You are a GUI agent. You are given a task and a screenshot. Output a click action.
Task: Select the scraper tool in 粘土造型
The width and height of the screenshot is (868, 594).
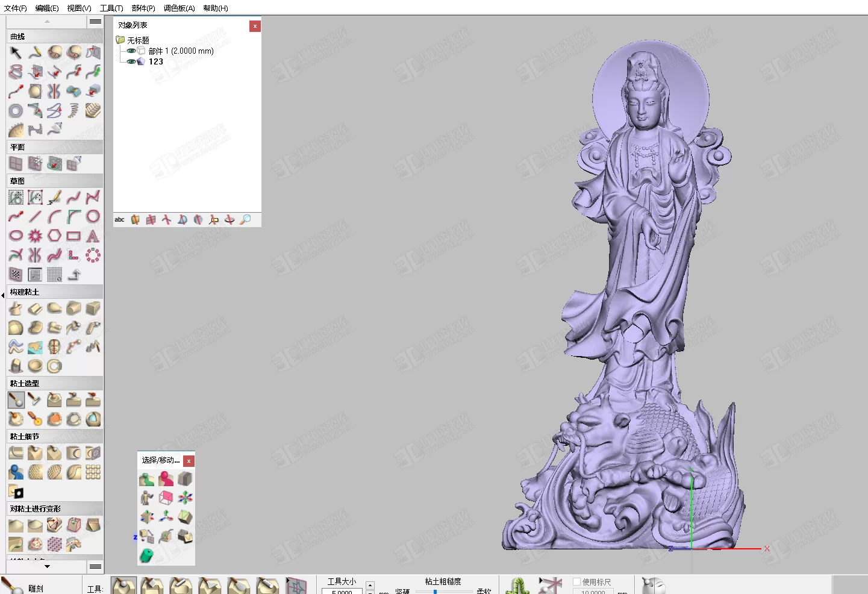(36, 400)
